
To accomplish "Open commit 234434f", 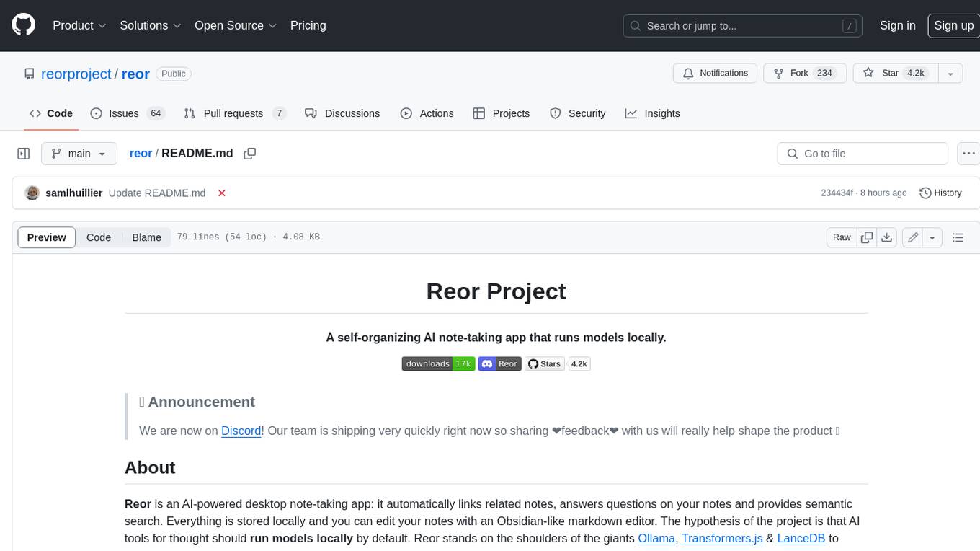I will pos(837,193).
